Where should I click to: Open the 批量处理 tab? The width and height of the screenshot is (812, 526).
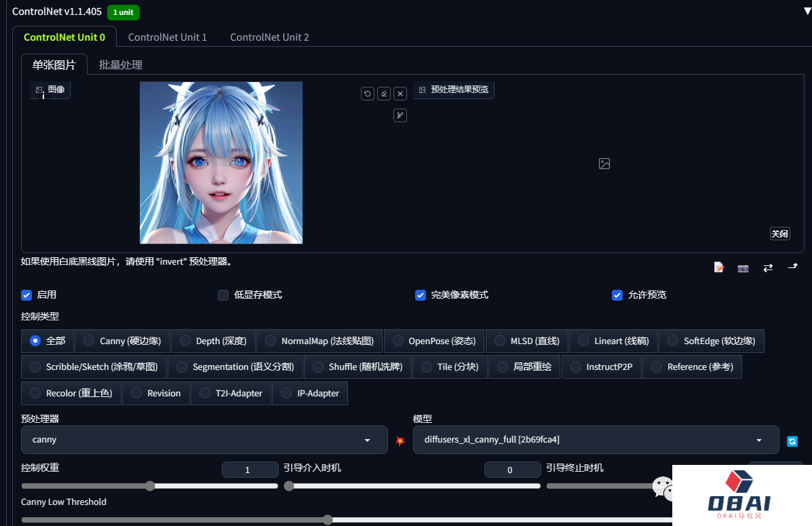(121, 65)
